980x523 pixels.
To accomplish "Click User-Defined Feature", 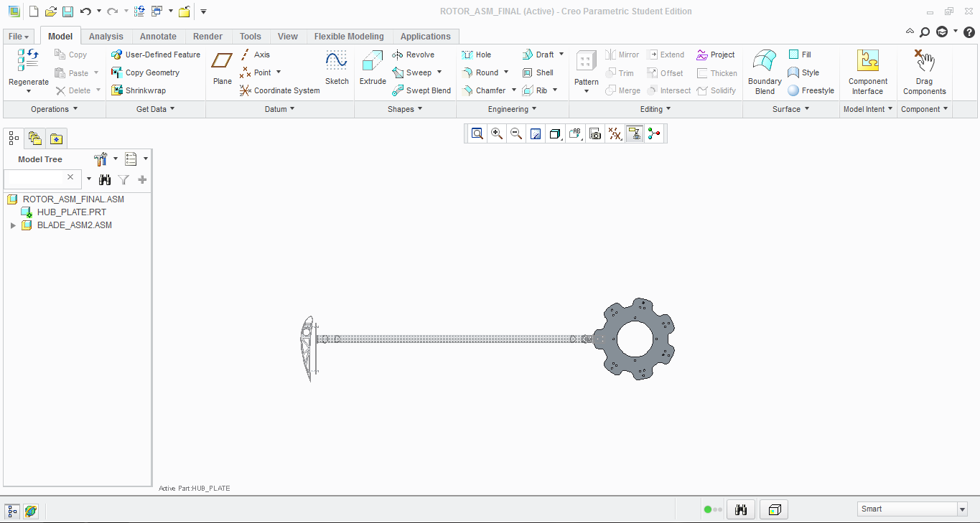I will click(156, 55).
